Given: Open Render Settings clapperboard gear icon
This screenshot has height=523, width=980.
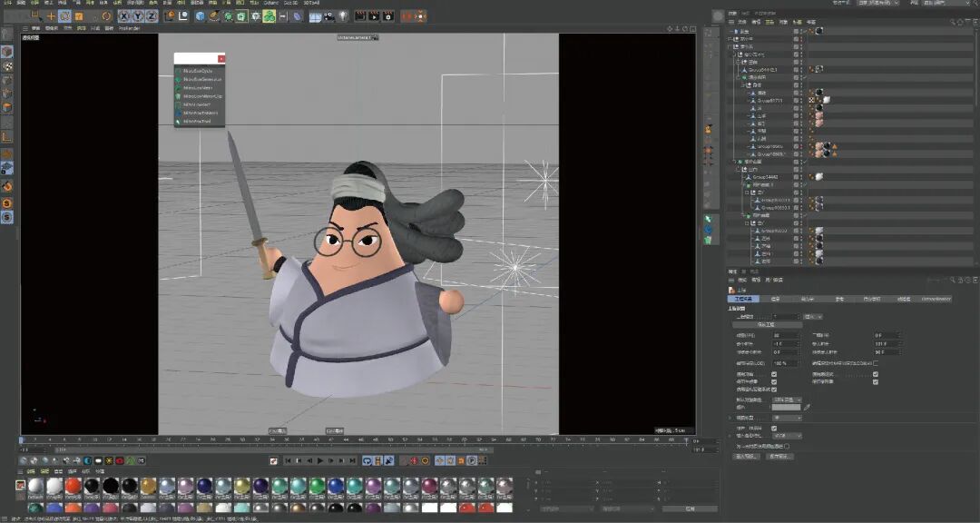Looking at the screenshot, I should (388, 16).
